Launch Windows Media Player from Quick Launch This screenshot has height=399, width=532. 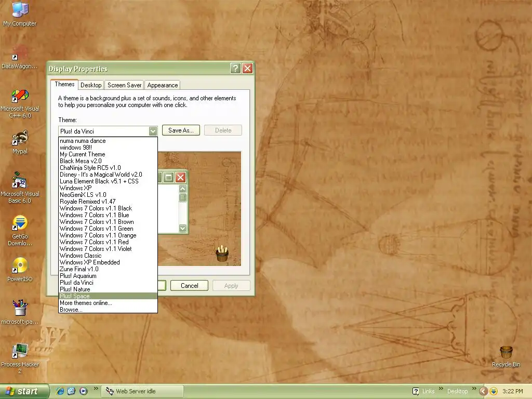pyautogui.click(x=83, y=391)
